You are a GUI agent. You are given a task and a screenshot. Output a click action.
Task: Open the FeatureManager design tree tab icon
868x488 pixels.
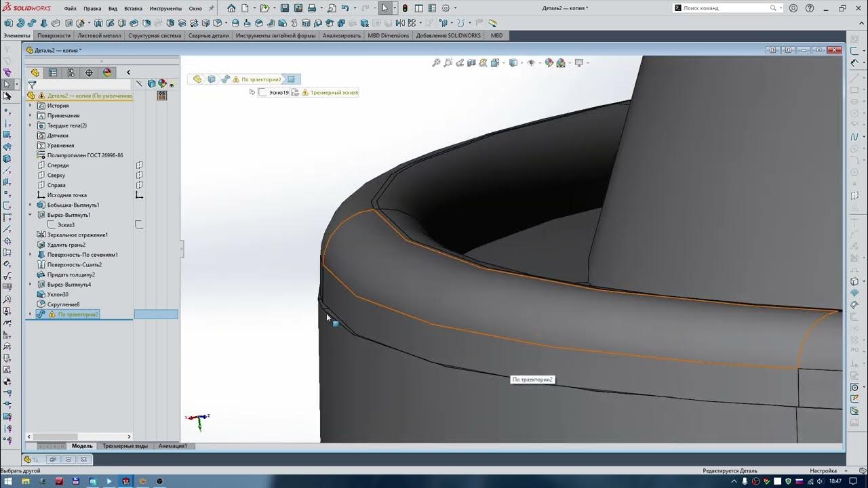pyautogui.click(x=35, y=73)
